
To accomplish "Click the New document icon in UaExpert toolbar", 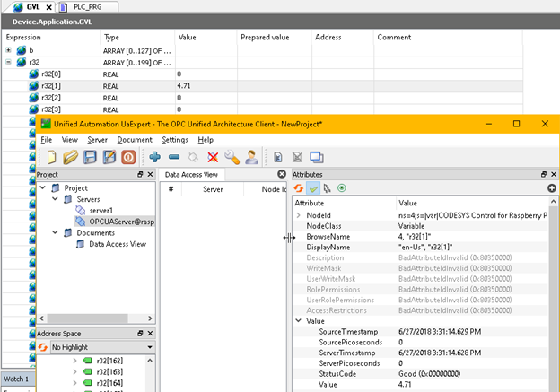I will pos(52,157).
